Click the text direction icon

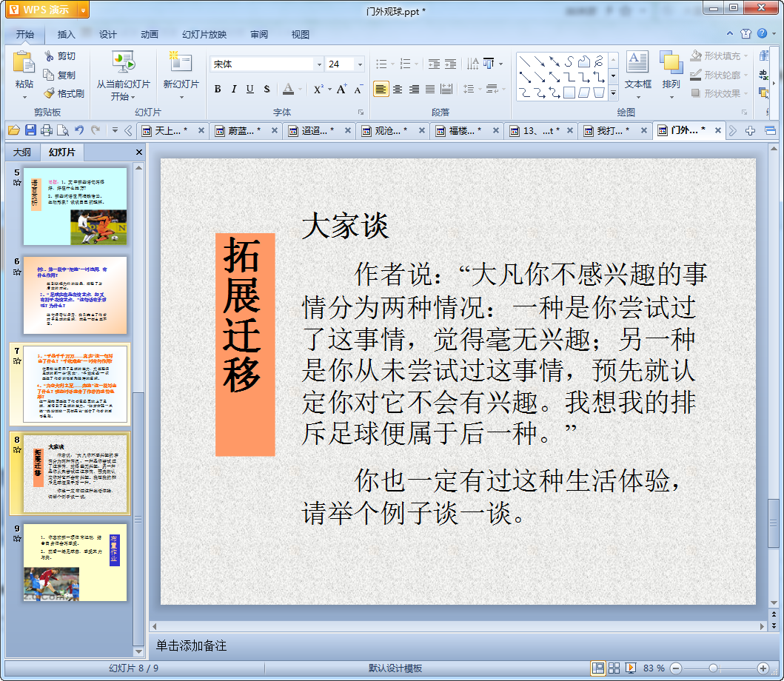(473, 64)
